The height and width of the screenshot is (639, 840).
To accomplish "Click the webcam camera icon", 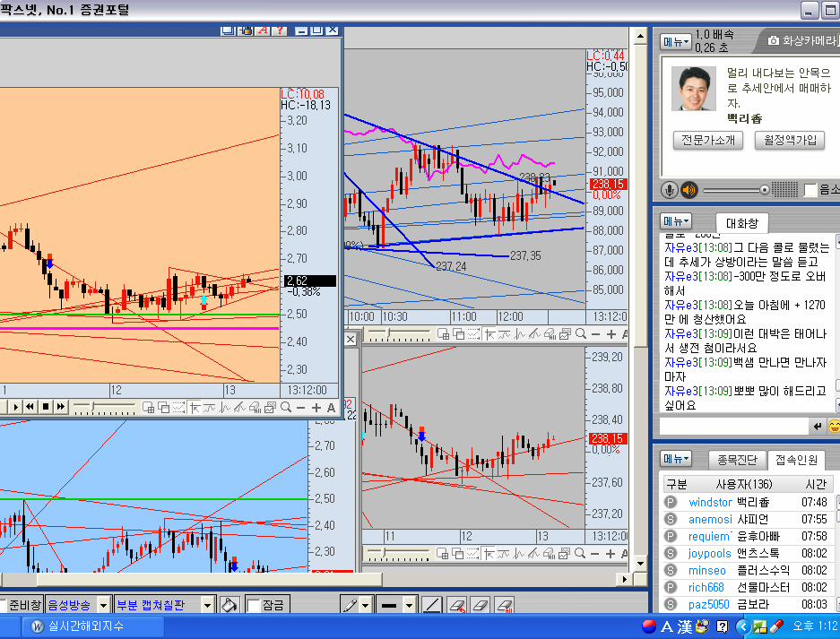I will (774, 40).
